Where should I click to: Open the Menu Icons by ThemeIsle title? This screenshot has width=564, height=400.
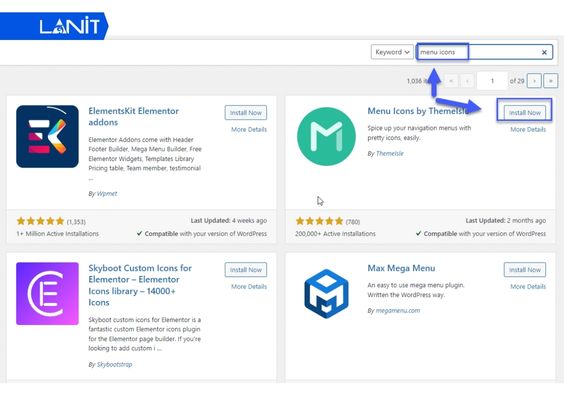pyautogui.click(x=418, y=111)
